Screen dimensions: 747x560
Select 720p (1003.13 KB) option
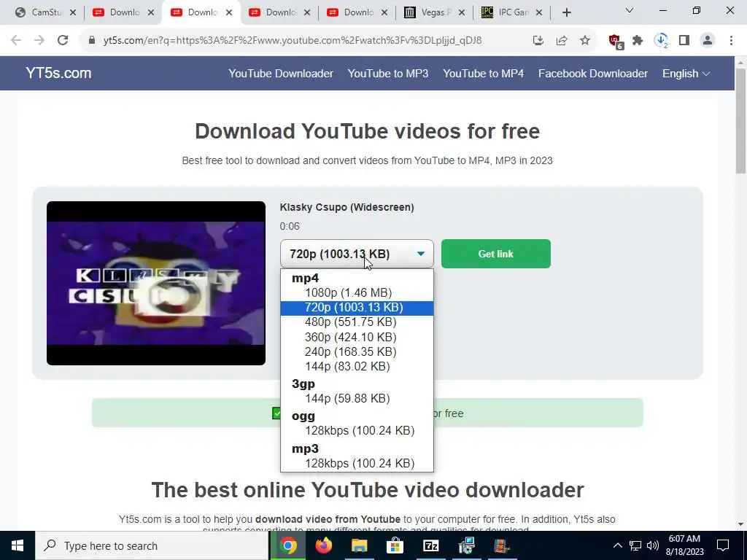click(357, 308)
